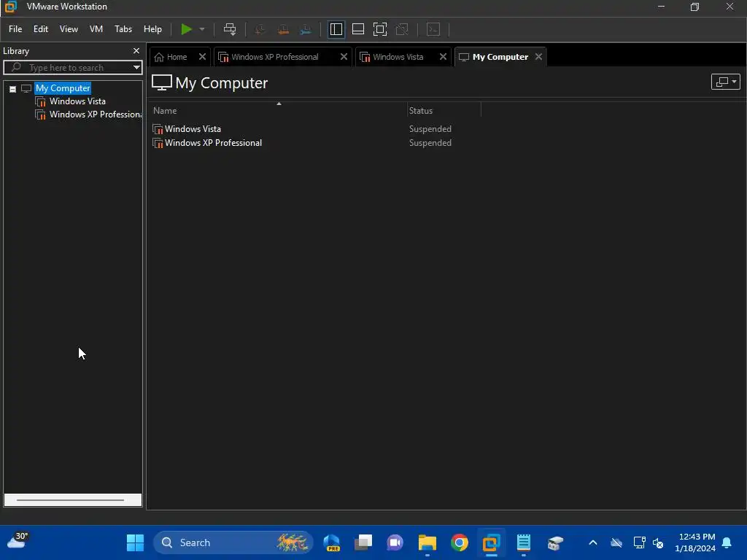Click Send Ctrl+Alt+Del toolbar icon

(x=230, y=29)
